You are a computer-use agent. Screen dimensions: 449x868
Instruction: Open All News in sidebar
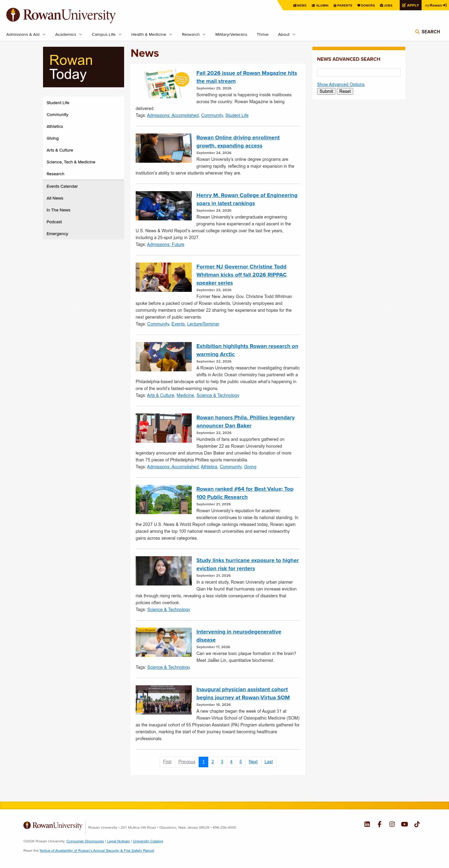pos(83,198)
